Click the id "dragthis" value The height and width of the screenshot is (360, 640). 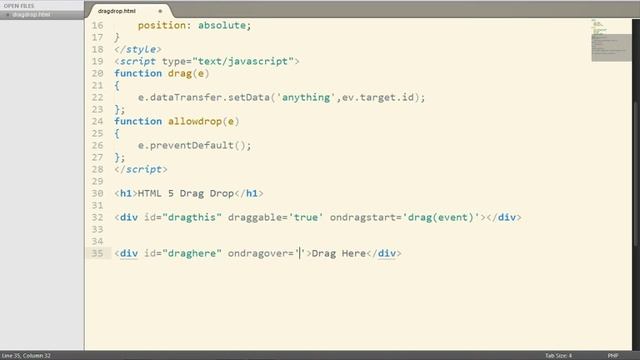[x=192, y=218]
